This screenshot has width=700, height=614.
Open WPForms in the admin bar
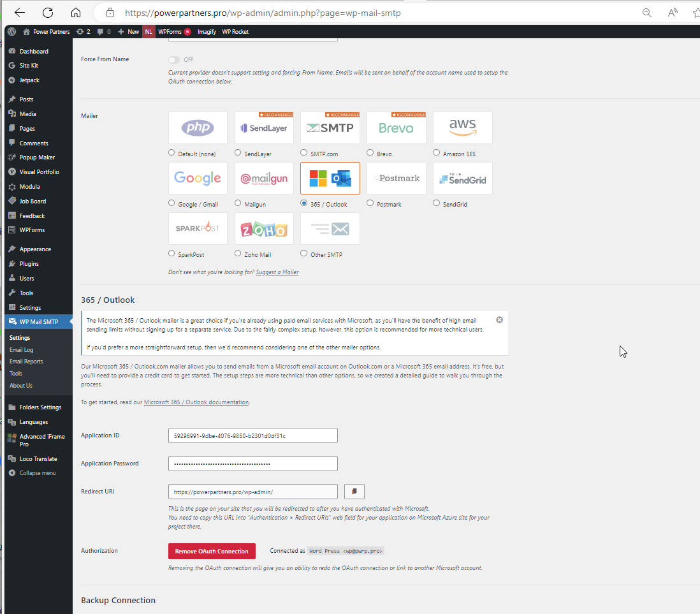[x=174, y=32]
